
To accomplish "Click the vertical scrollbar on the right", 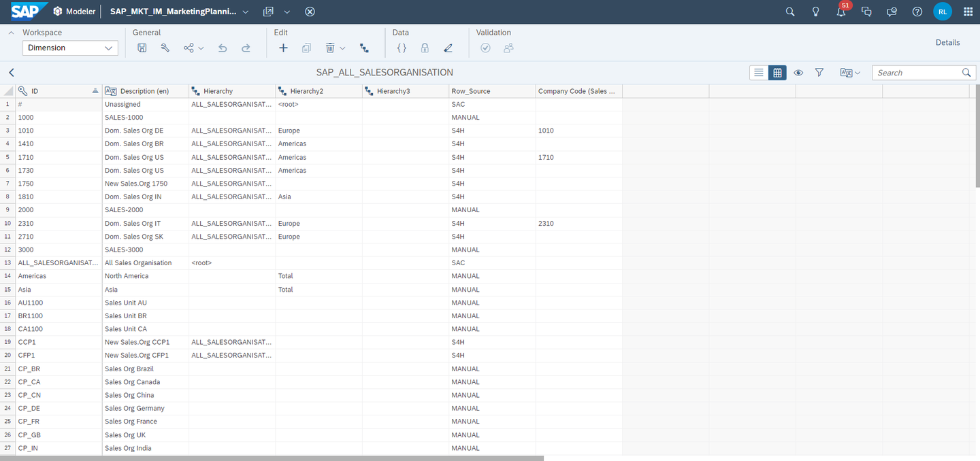I will point(977,136).
